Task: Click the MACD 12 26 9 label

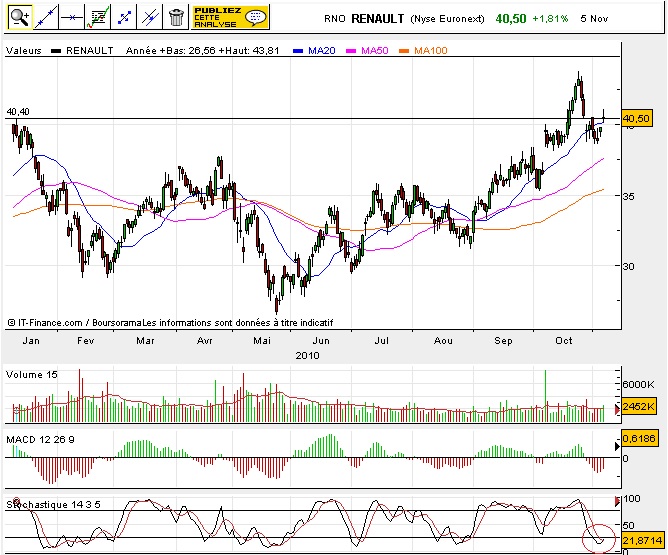Action: click(40, 440)
